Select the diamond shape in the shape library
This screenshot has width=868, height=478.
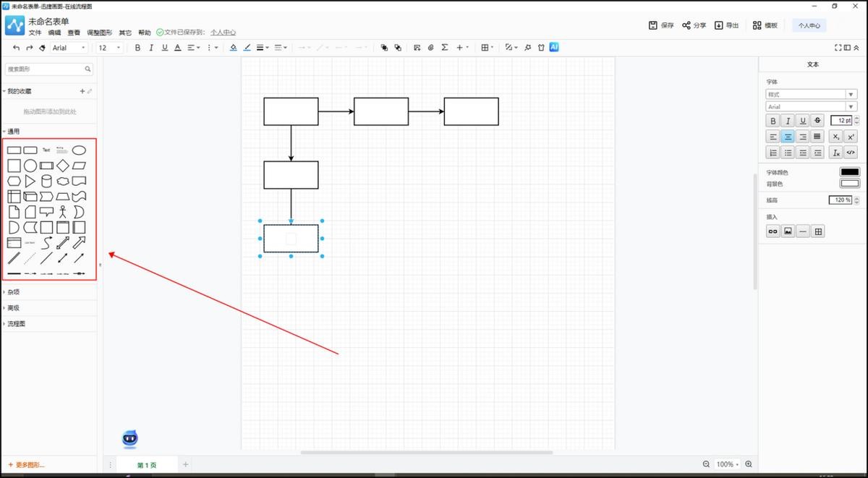[63, 166]
